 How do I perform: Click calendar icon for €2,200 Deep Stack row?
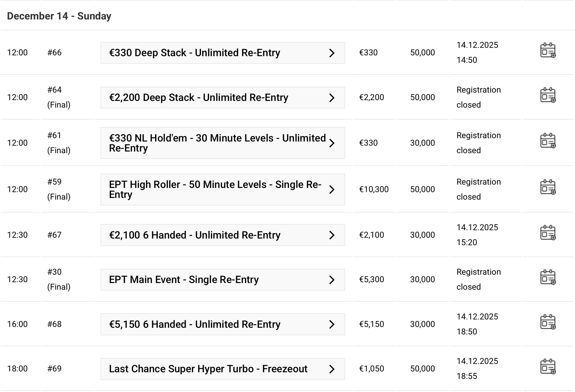547,95
